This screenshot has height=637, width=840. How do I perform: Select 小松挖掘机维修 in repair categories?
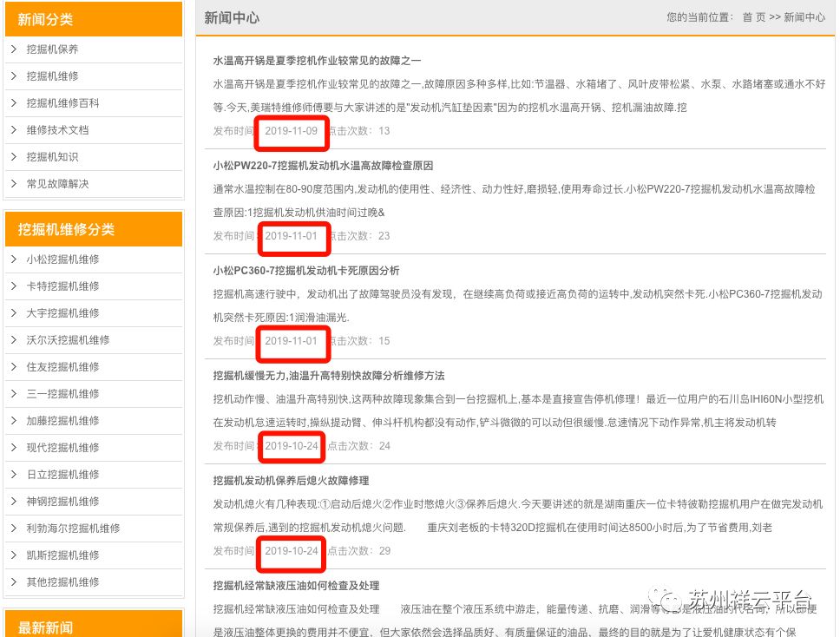pyautogui.click(x=62, y=259)
